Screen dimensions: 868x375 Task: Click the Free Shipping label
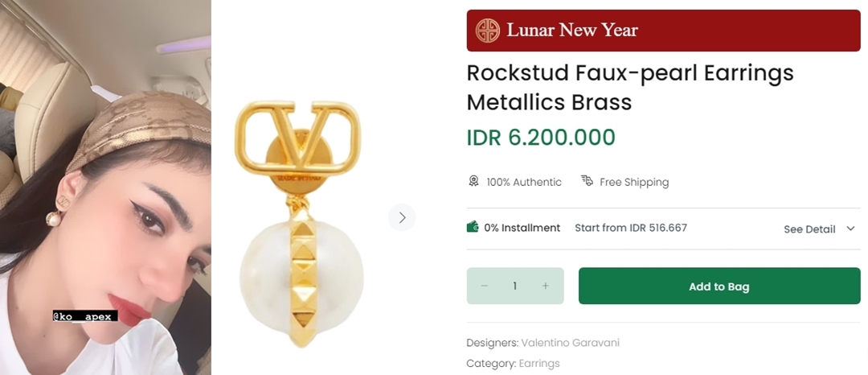point(633,182)
